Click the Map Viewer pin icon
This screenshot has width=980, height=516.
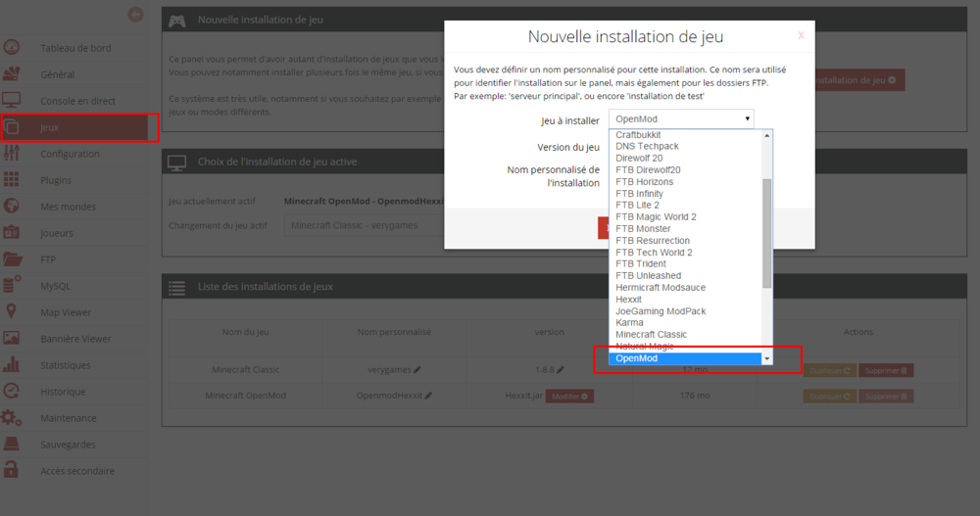11,311
